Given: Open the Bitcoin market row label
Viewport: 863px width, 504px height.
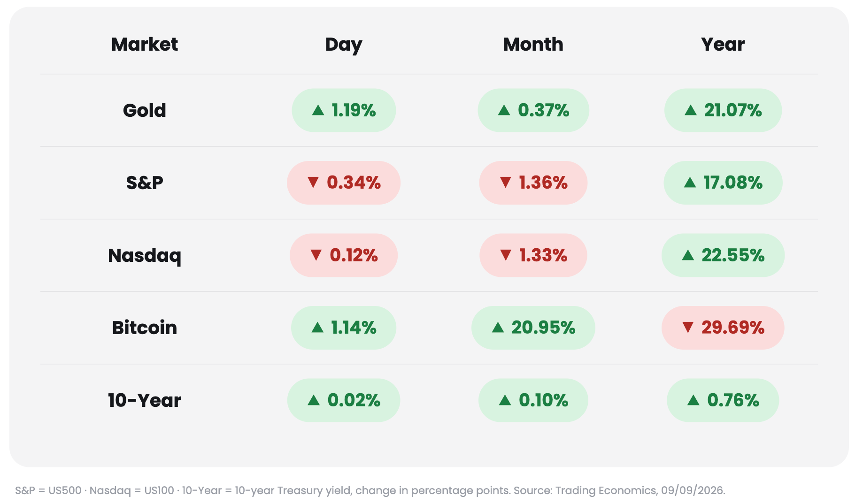Looking at the screenshot, I should (x=145, y=328).
